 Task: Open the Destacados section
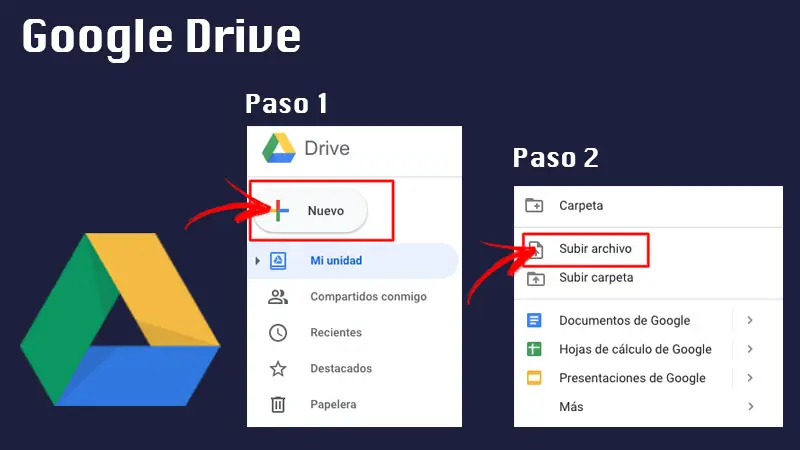click(341, 368)
